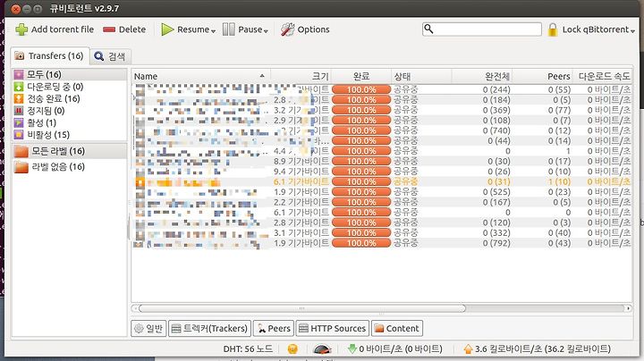Click the green plus Add torrent file icon
This screenshot has width=644, height=361.
point(21,29)
